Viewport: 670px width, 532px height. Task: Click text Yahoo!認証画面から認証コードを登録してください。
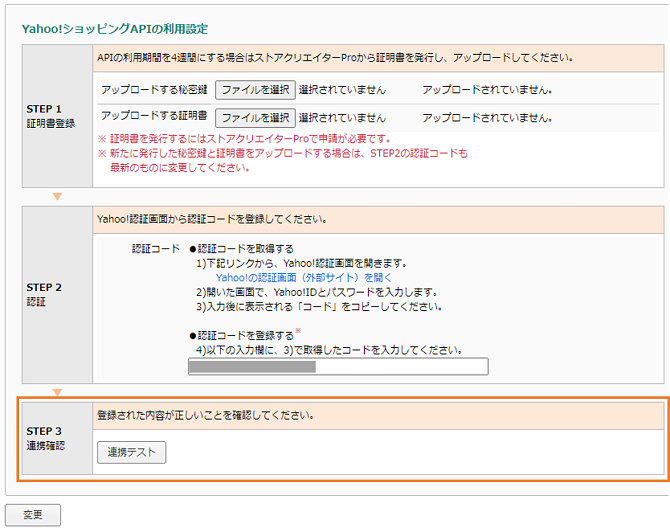click(x=212, y=219)
